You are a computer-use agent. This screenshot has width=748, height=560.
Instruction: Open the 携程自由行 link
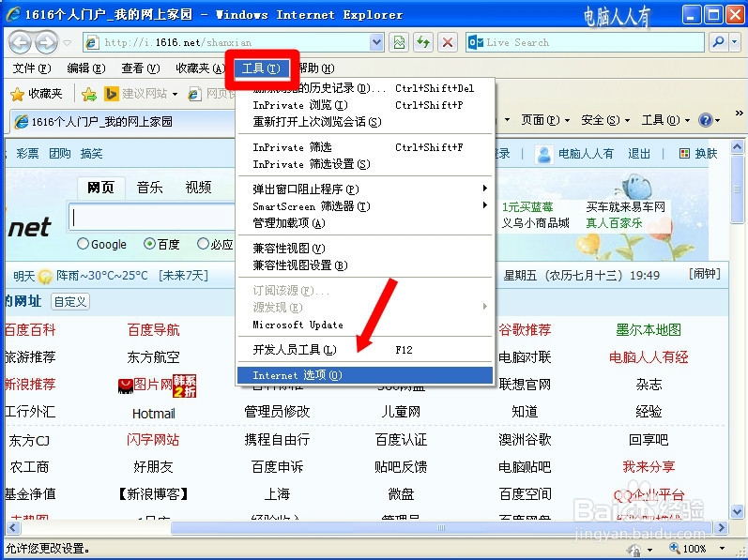coord(277,439)
